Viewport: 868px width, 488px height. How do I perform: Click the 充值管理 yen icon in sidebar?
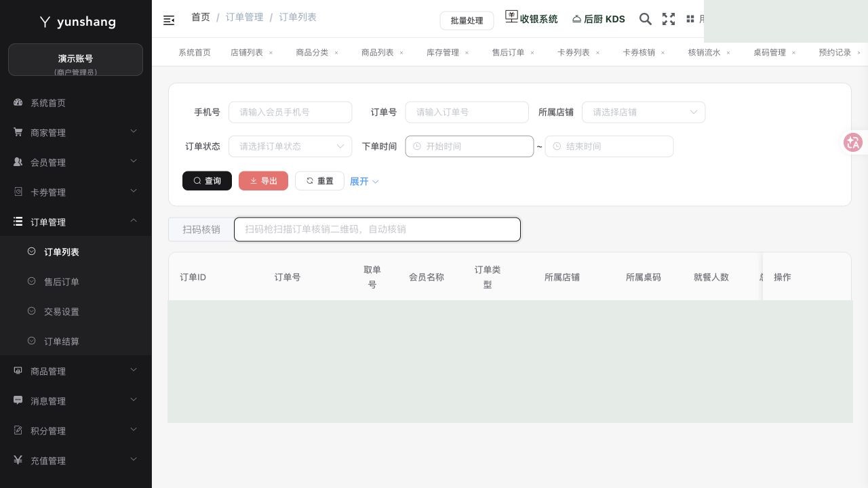pyautogui.click(x=18, y=460)
